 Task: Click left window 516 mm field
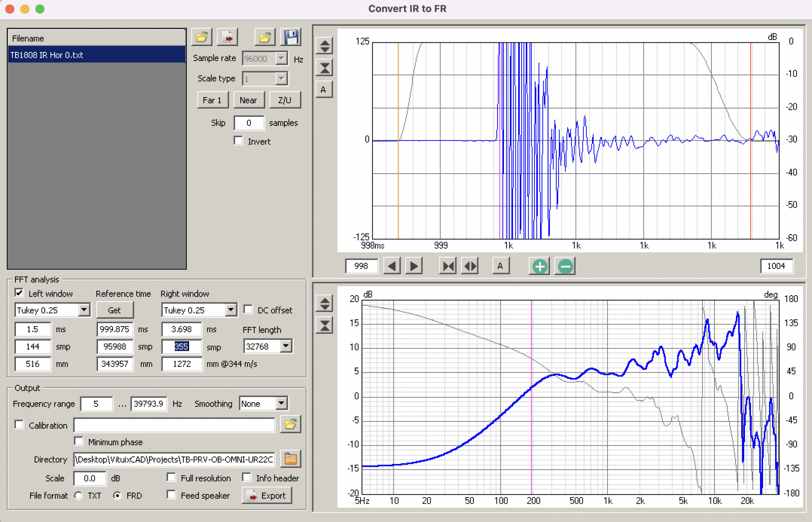point(33,364)
